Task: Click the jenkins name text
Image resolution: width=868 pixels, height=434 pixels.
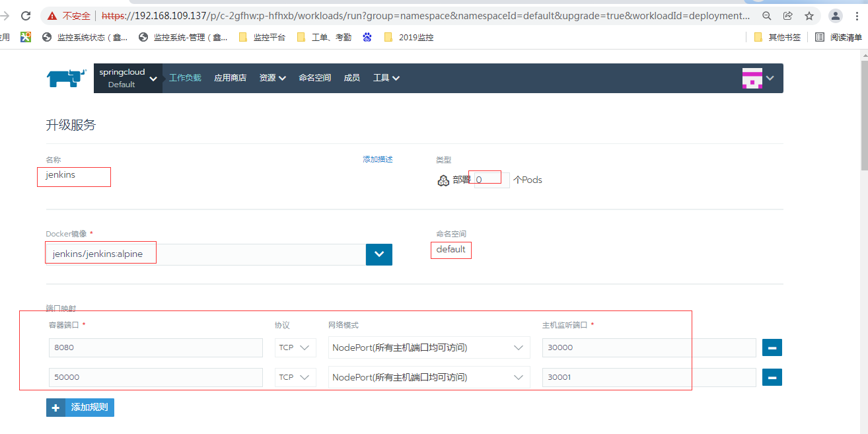Action: point(60,175)
